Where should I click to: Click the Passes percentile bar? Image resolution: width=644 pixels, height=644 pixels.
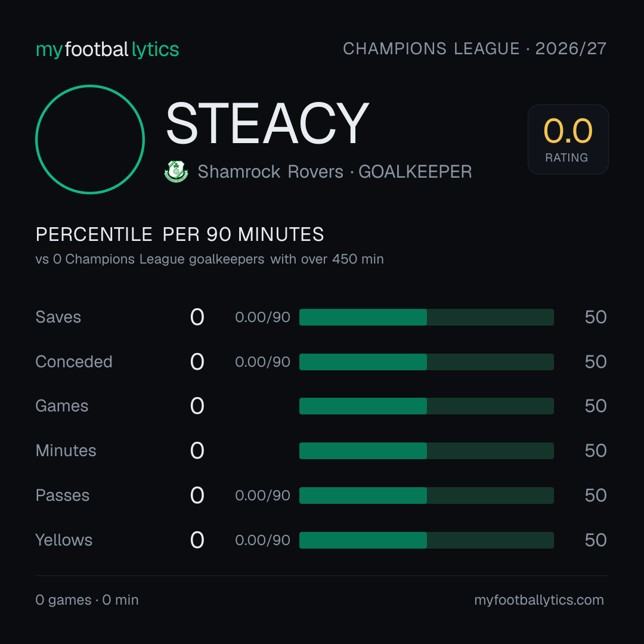(x=426, y=496)
